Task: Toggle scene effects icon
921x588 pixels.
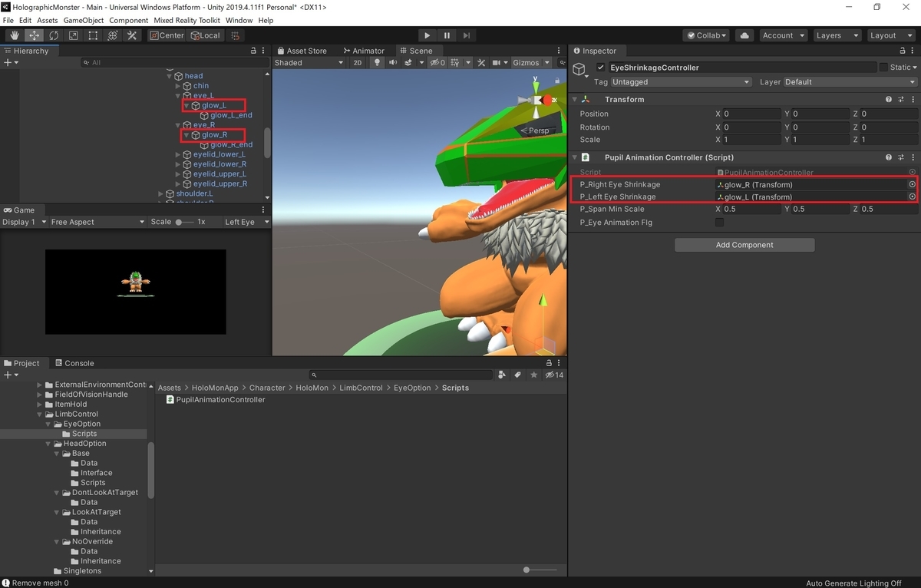Action: coord(408,63)
